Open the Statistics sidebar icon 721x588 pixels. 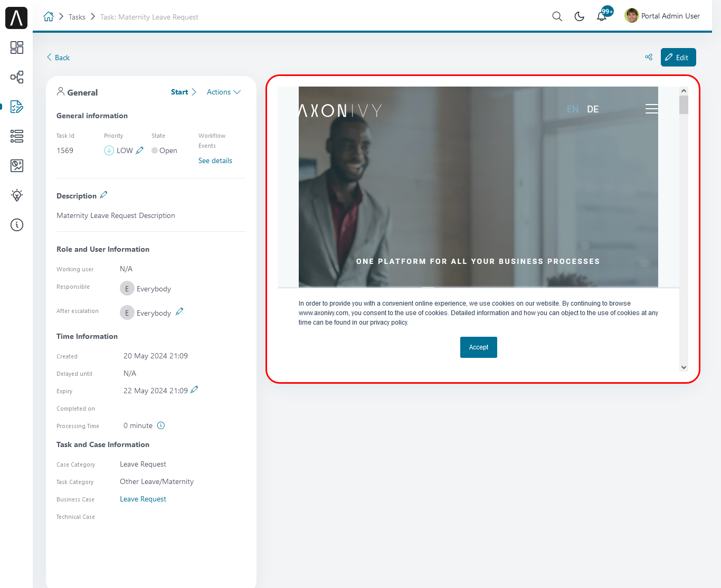17,166
